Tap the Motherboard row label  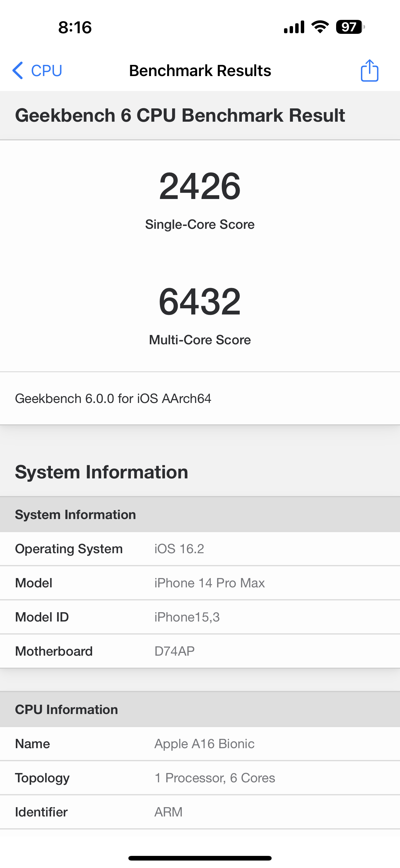(x=54, y=651)
